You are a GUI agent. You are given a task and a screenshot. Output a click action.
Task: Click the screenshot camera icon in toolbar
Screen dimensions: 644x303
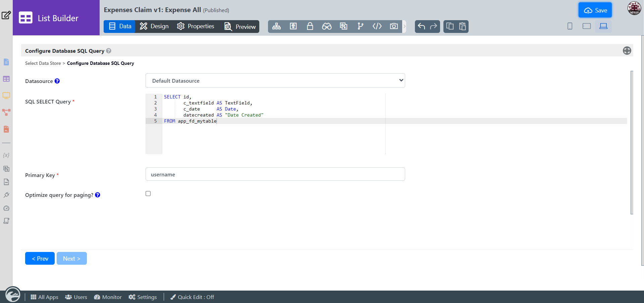(x=394, y=26)
